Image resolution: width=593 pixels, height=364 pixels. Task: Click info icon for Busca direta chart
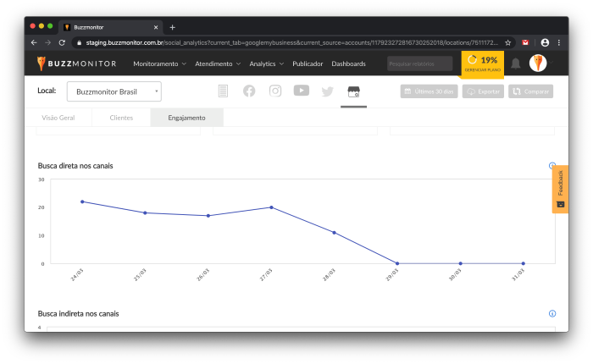pos(552,166)
